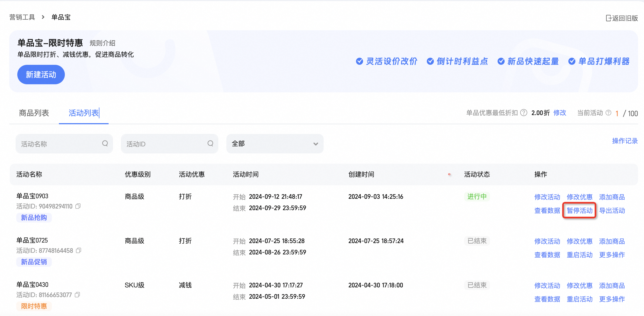Click the 返回旧版 exit icon
This screenshot has width=644, height=316.
click(609, 18)
